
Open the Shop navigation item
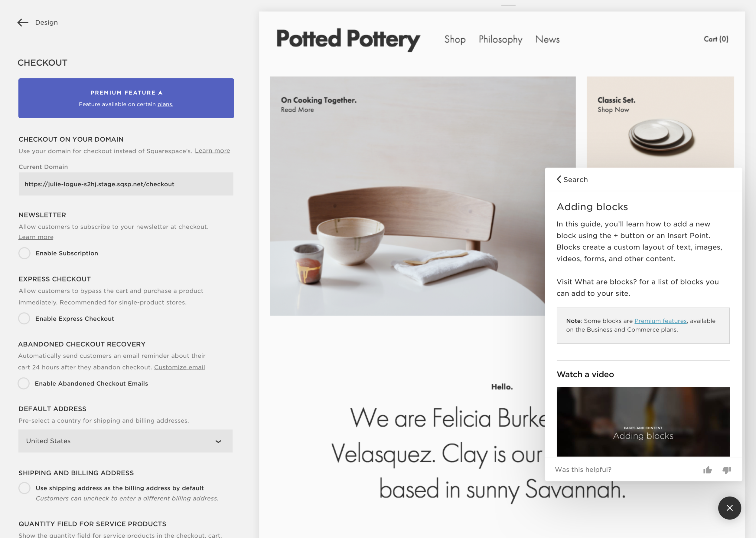[x=455, y=39]
